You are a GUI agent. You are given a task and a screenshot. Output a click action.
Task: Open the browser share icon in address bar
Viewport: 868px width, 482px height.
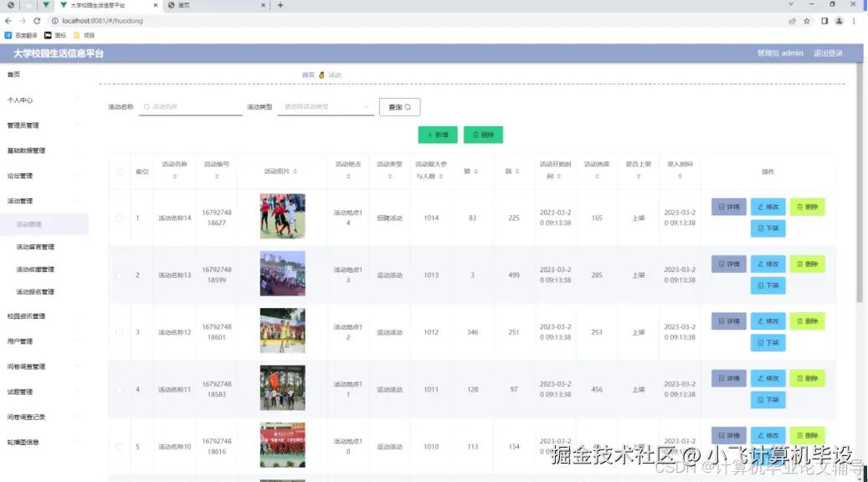(x=792, y=21)
